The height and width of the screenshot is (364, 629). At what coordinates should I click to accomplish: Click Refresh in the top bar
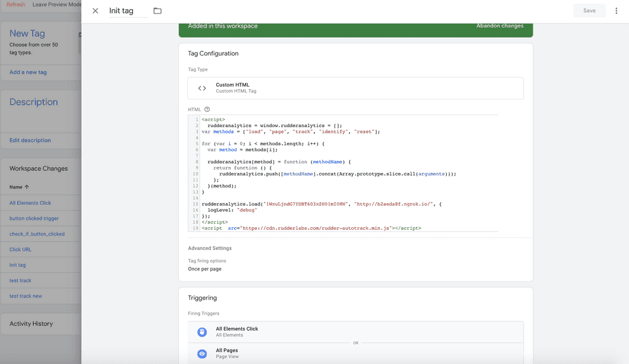(x=16, y=5)
